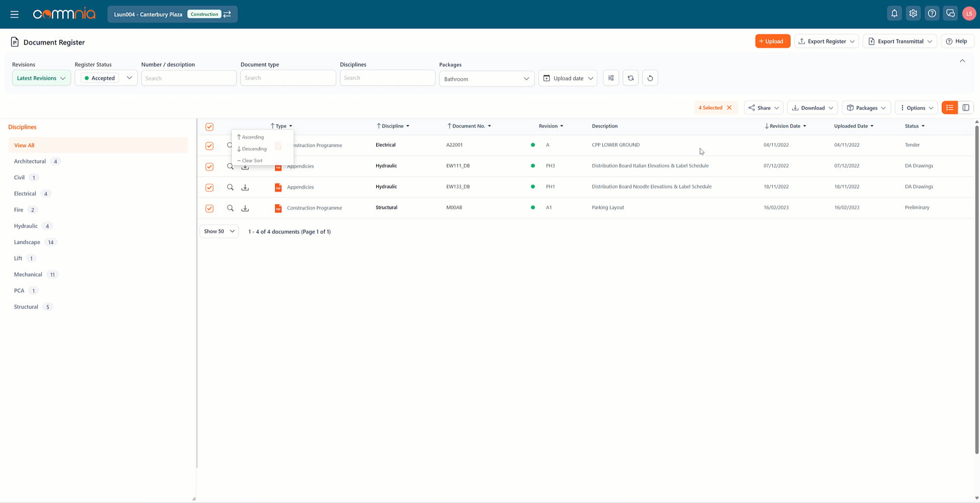Open the settings gear in the top bar
This screenshot has height=503, width=980.
point(913,14)
